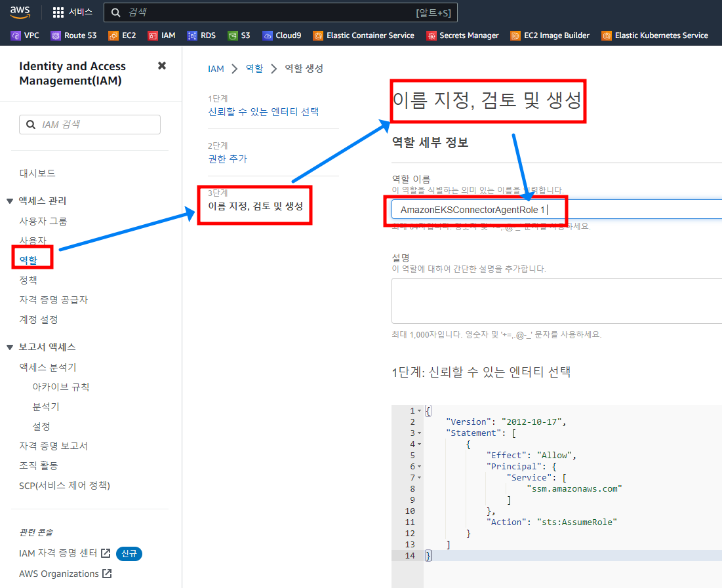The height and width of the screenshot is (588, 722).
Task: Open 아카이브 규칙 in the sidebar
Action: pos(61,387)
